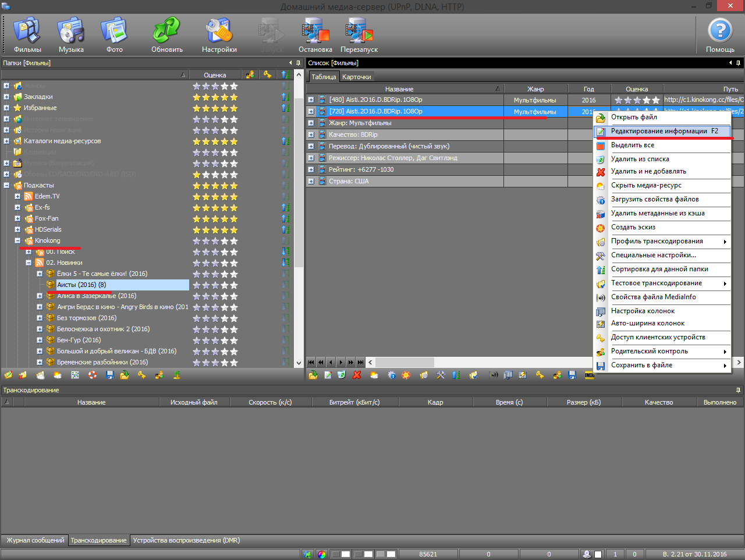Viewport: 745px width, 560px height.
Task: Select Аисты (2016) folder in tree
Action: 81,285
